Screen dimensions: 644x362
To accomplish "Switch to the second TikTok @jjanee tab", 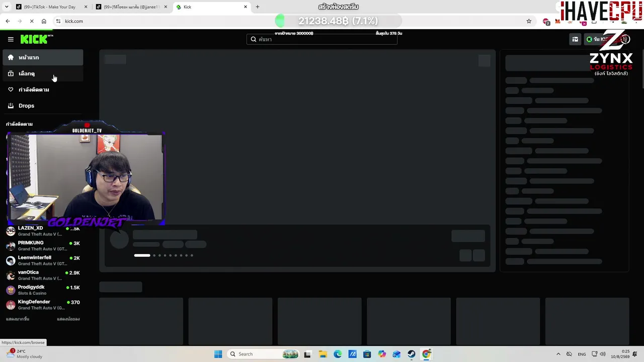I will pos(132,7).
